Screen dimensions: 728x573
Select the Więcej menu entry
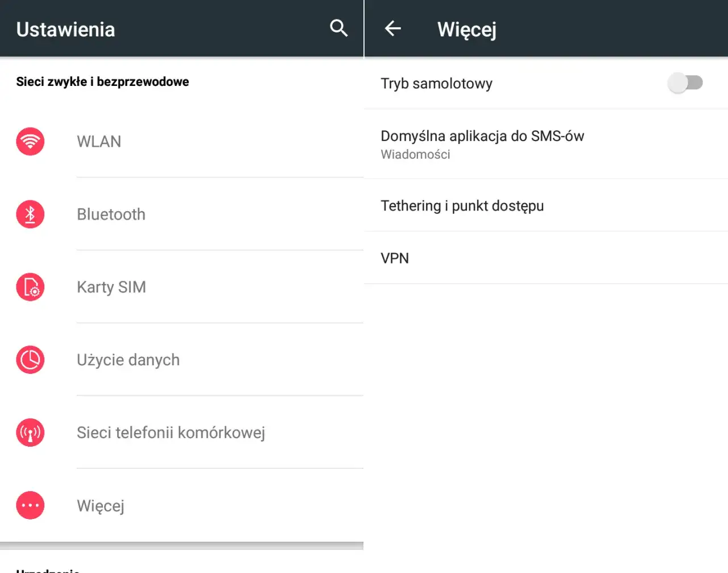(101, 505)
